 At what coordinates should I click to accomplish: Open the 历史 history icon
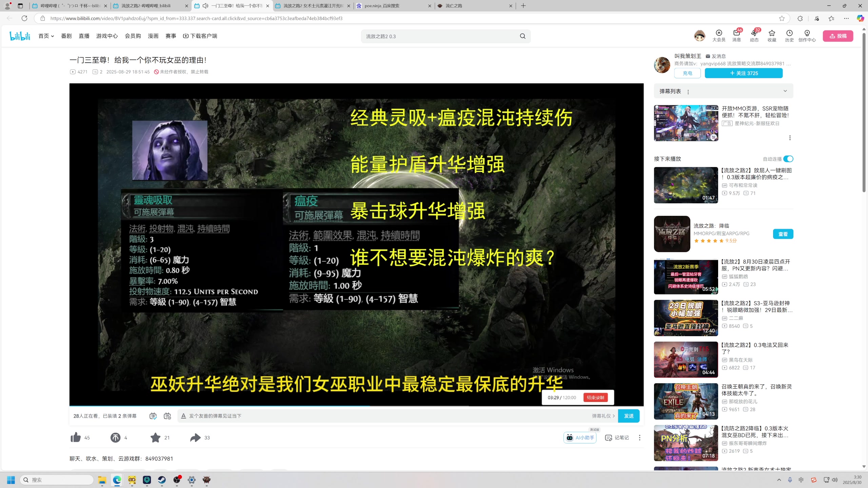[789, 36]
